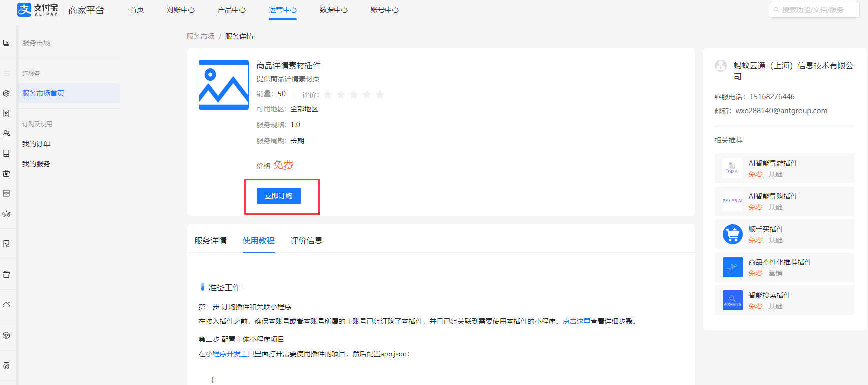
Task: Open 数据中心 in top navigation
Action: tap(333, 10)
